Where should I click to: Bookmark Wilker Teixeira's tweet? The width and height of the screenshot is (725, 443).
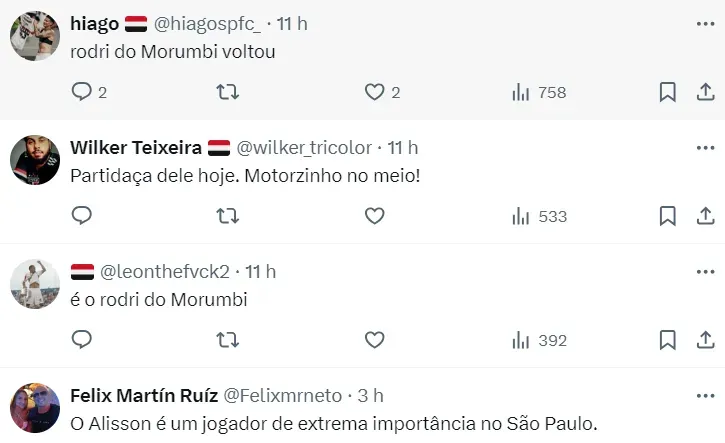point(668,216)
